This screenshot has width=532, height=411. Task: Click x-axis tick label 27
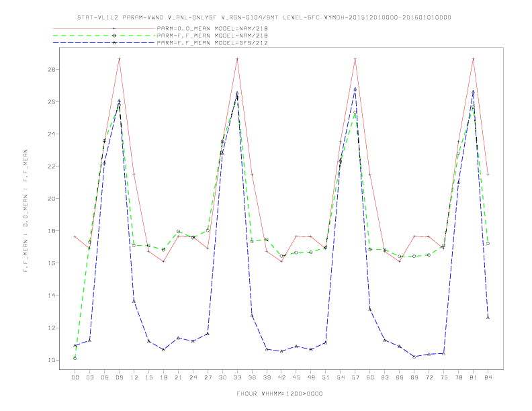pos(208,377)
